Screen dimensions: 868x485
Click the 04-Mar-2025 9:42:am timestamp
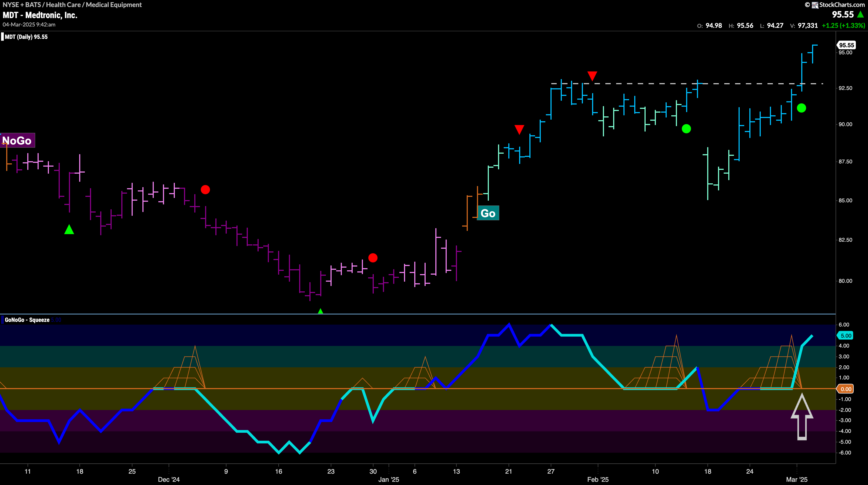29,25
